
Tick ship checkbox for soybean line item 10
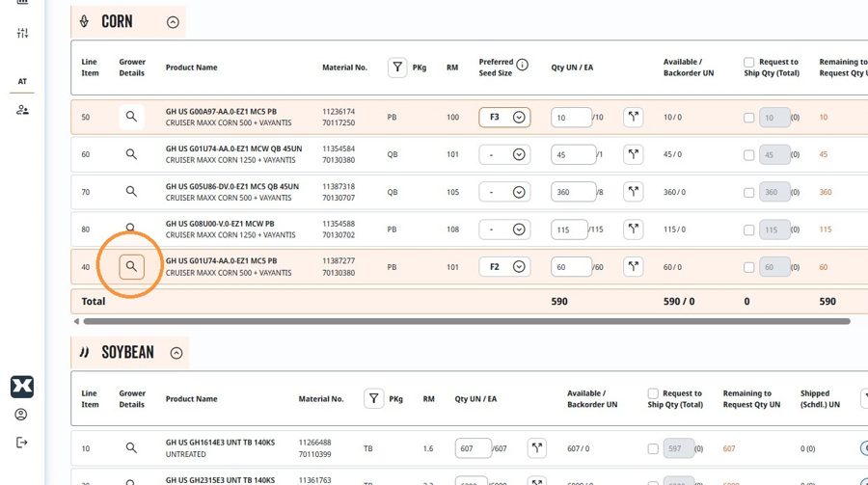[653, 449]
